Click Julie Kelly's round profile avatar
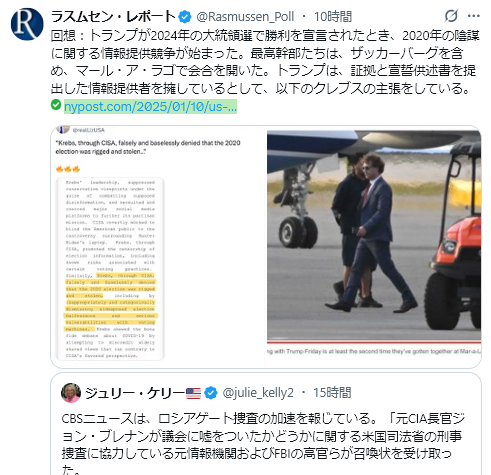Screen dimensions: 491x475 71,393
